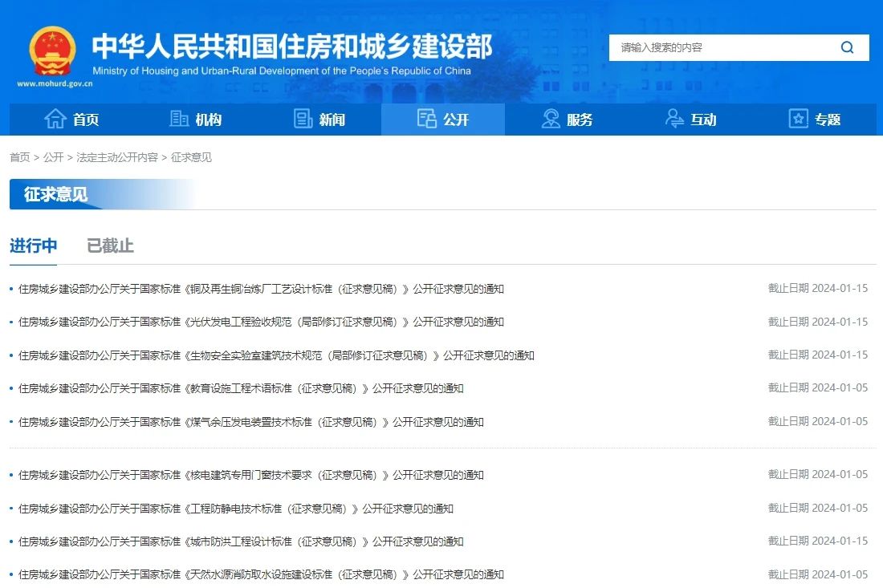Screen dimensions: 883x588
Task: Click the 征求意见 breadcrumb link
Action: (192, 157)
